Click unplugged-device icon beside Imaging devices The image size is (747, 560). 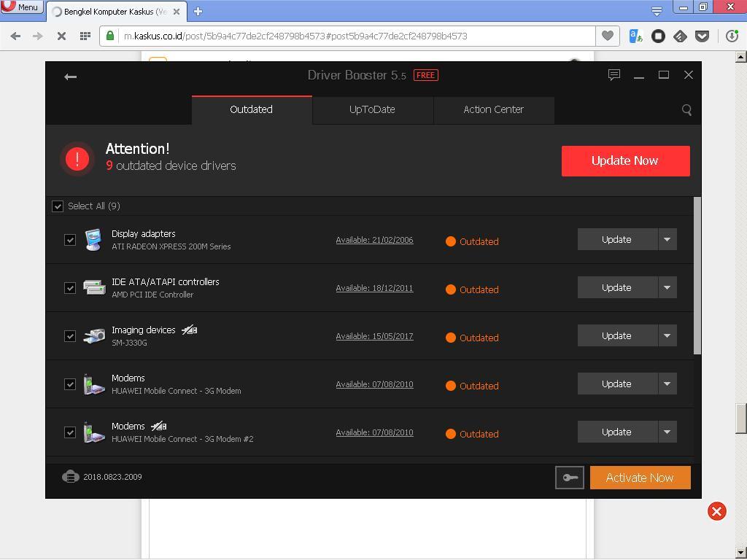point(189,330)
